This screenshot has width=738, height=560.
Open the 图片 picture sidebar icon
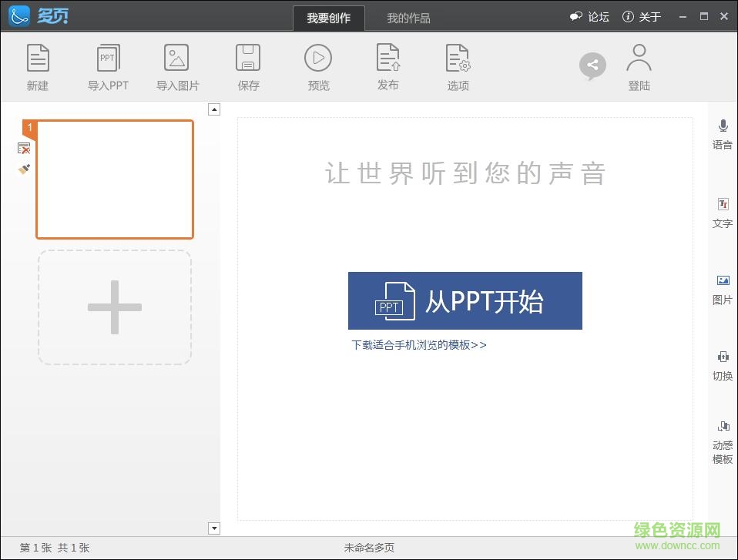tap(723, 281)
